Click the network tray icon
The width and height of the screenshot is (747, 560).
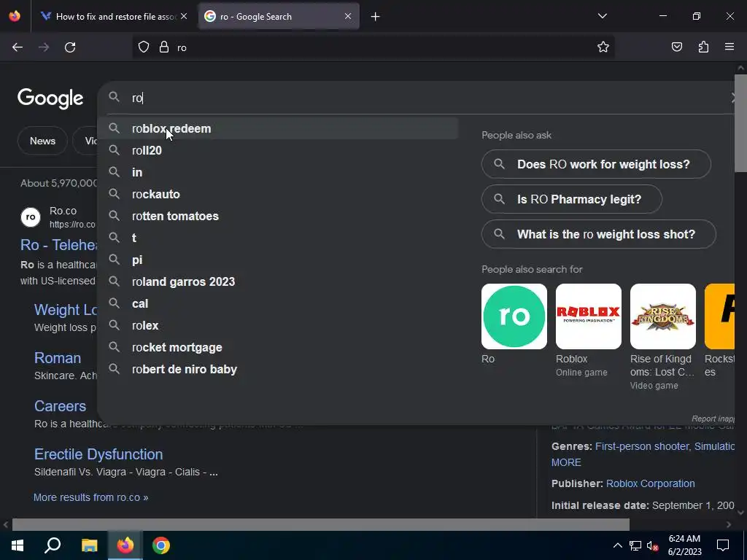tap(635, 545)
